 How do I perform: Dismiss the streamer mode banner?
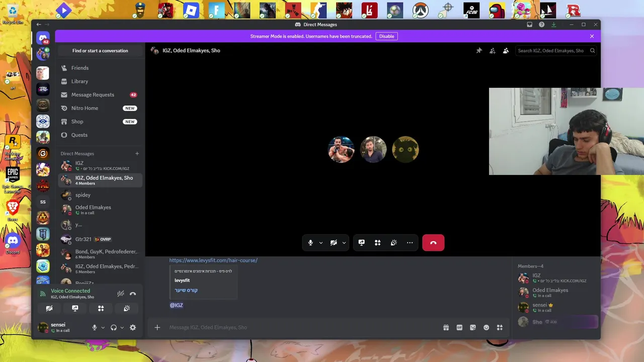click(592, 36)
